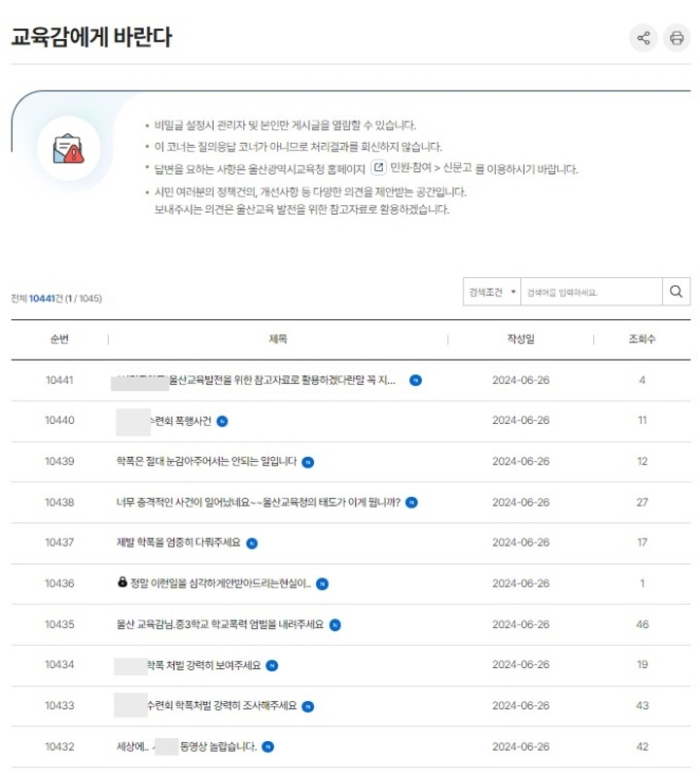Click the 조회수 column header

pos(642,339)
